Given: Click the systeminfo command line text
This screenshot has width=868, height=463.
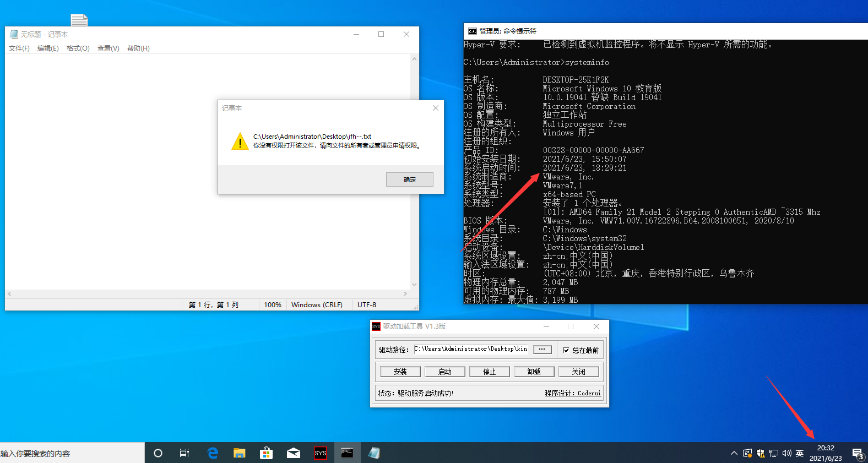Looking at the screenshot, I should coord(587,62).
